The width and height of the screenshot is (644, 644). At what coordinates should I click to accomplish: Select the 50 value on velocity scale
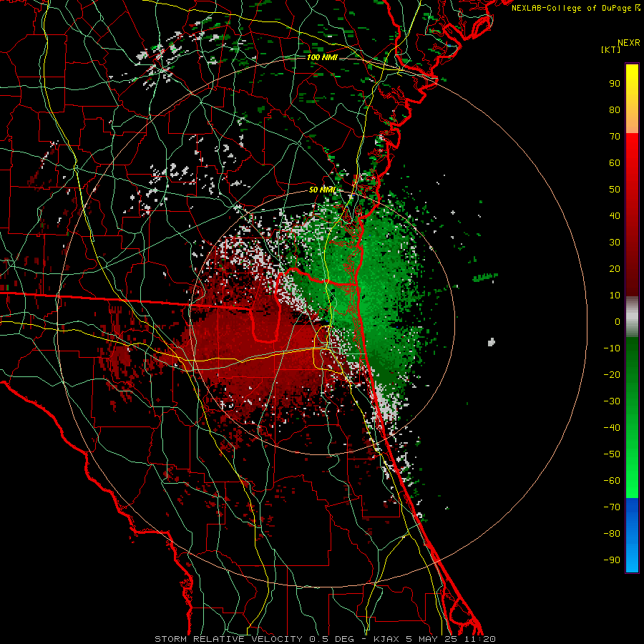[x=615, y=190]
